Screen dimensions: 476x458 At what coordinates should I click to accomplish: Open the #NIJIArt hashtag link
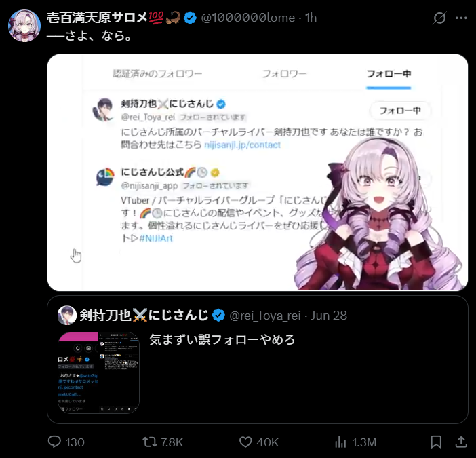[x=156, y=238]
